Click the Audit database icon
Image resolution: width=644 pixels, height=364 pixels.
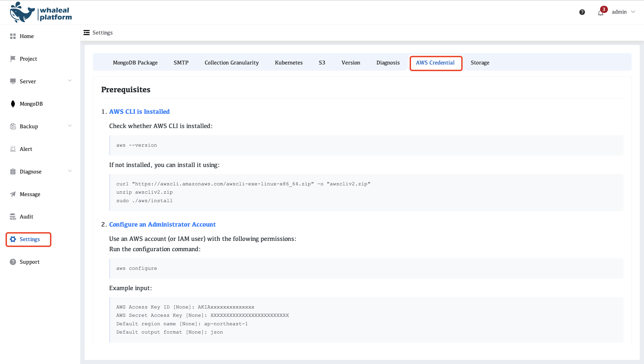pos(13,216)
